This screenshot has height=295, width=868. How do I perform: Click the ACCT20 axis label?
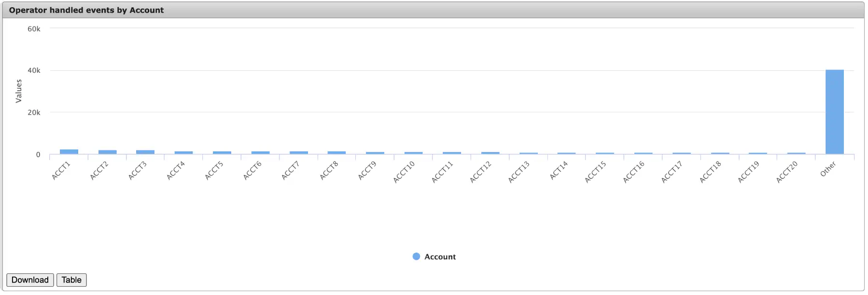pos(787,173)
